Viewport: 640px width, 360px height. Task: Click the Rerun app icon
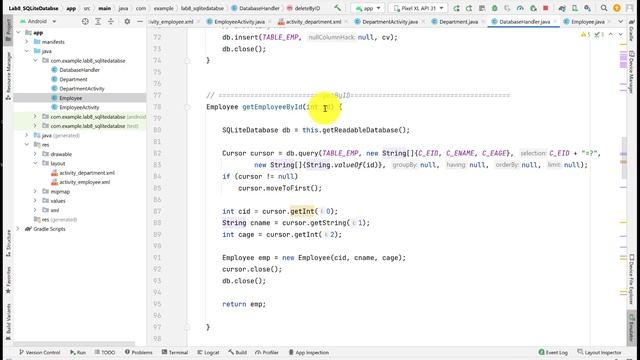click(x=456, y=8)
